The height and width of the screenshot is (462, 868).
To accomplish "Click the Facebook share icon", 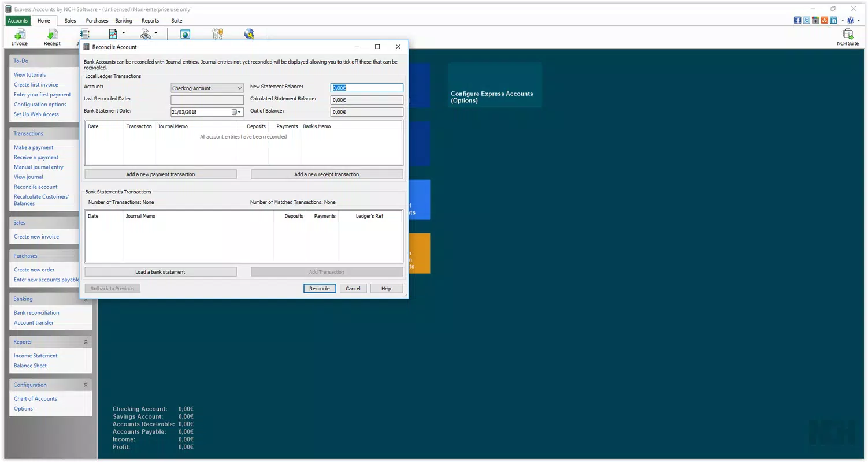I will point(797,20).
